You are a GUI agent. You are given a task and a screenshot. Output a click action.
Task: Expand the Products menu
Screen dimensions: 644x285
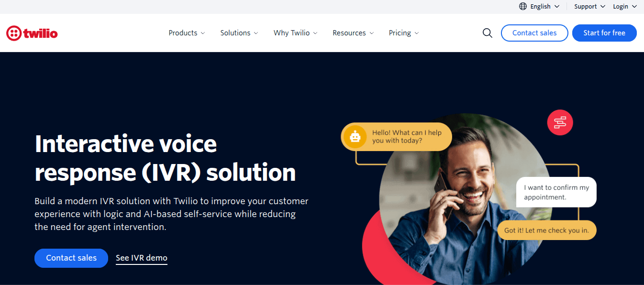click(x=187, y=33)
